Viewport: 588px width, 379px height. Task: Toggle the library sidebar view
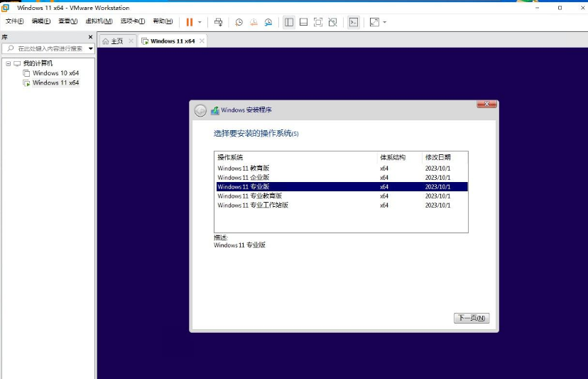point(289,22)
